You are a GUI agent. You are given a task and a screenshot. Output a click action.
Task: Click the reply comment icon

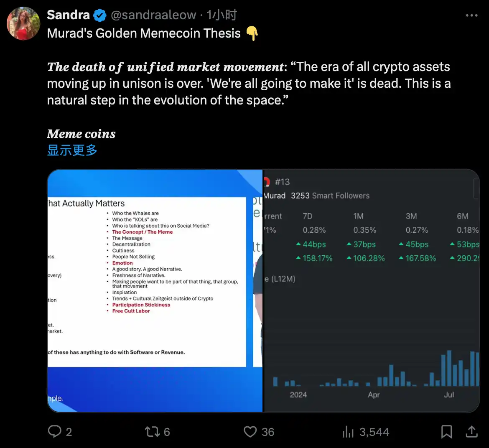coord(55,431)
